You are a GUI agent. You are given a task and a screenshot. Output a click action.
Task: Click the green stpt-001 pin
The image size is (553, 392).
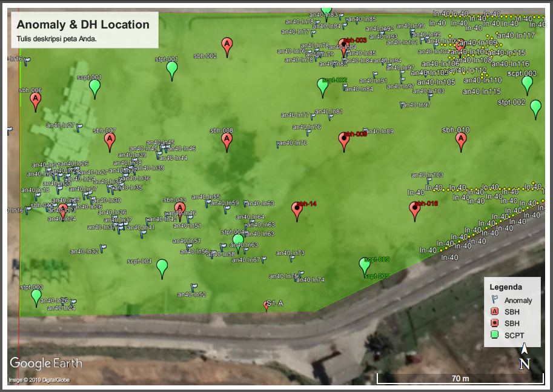173,70
